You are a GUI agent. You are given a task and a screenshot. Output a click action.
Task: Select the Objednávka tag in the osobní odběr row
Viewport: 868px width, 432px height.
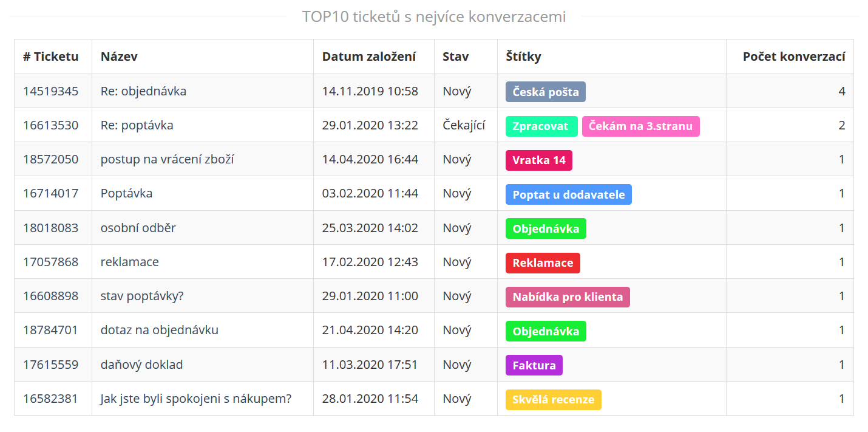pos(546,228)
